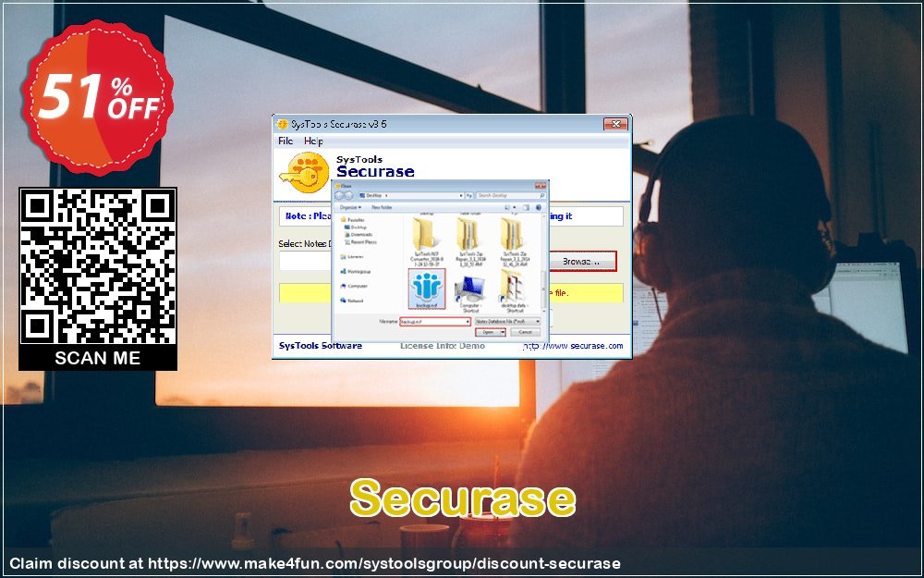Click the 51% OFF discount badge
The width and height of the screenshot is (924, 578).
pos(98,97)
